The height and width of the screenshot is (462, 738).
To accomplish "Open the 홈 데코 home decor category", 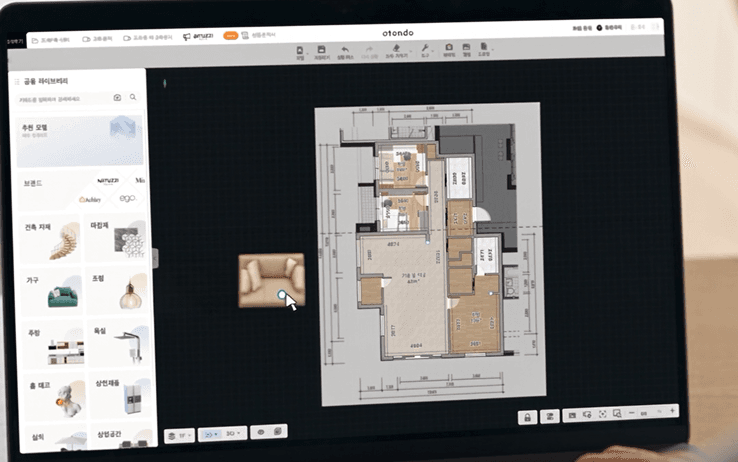I will coord(55,398).
